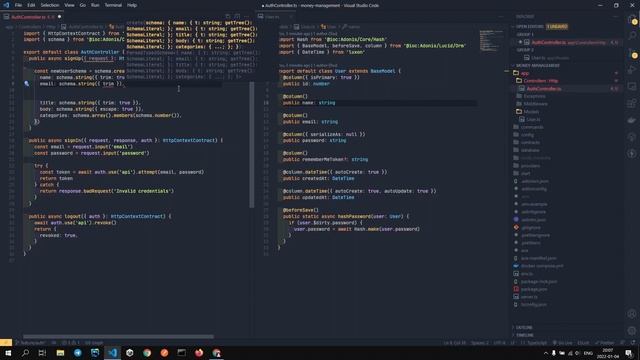
Task: Open Telegram from the taskbar
Action: click(78, 353)
